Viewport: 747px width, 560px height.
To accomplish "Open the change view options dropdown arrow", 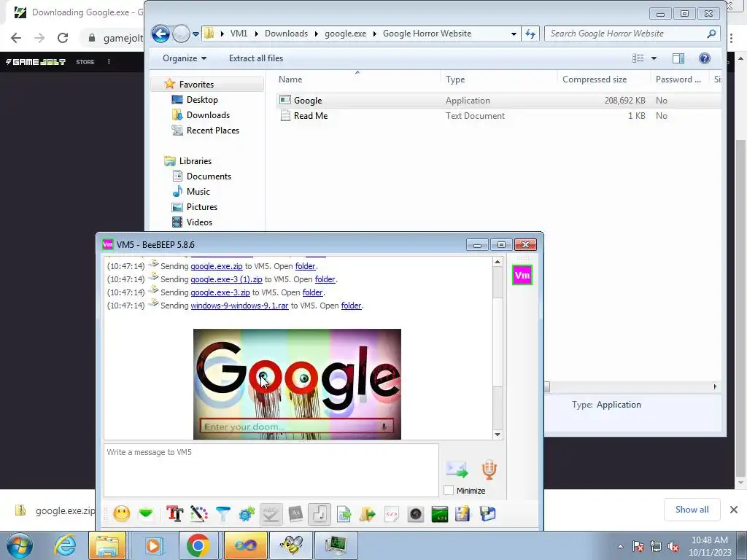I will tap(654, 58).
